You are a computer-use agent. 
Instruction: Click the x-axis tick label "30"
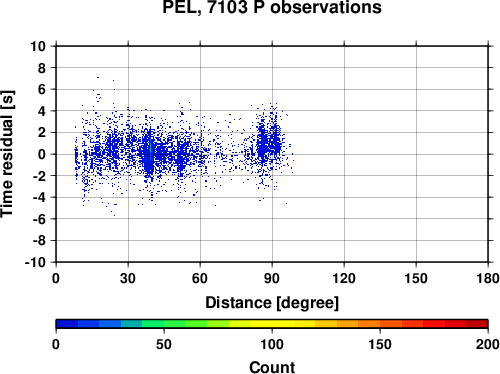[128, 278]
